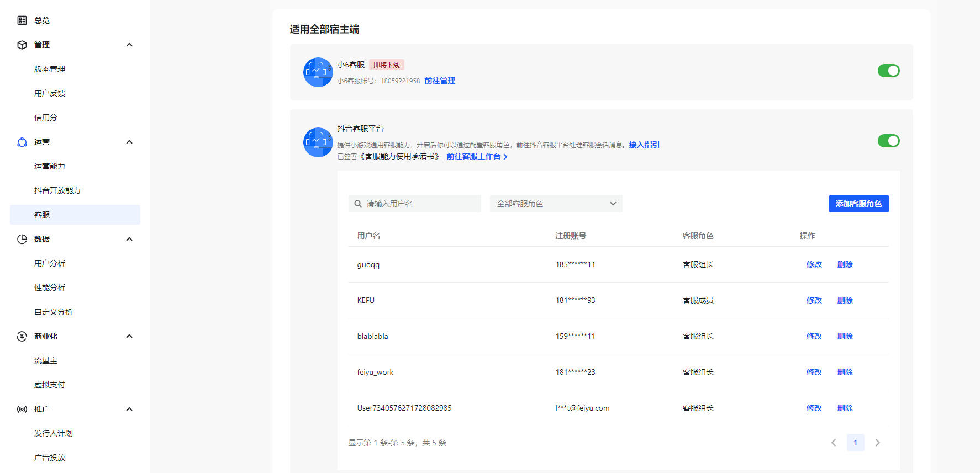980x473 pixels.
Task: Open 信用分 menu item
Action: click(x=46, y=118)
